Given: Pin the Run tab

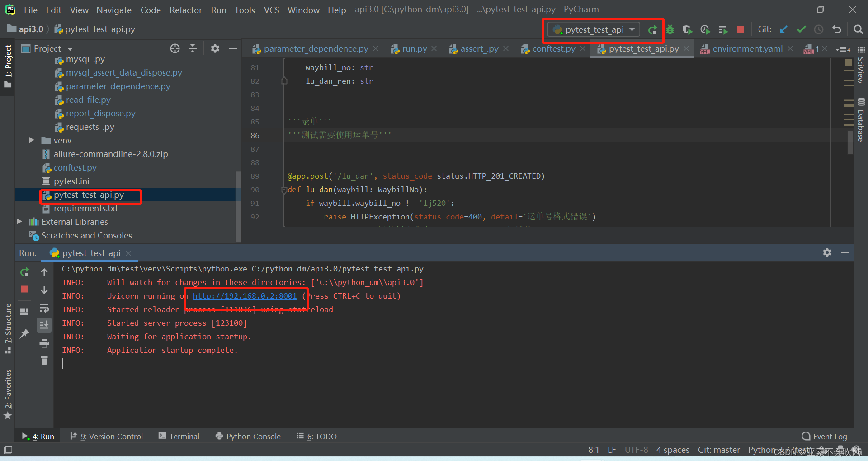Looking at the screenshot, I should click(24, 334).
